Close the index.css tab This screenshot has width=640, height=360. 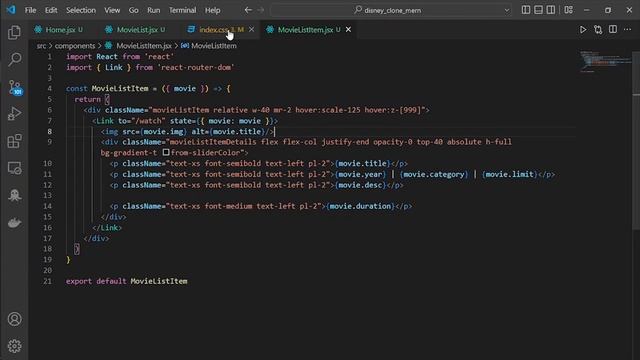click(251, 29)
